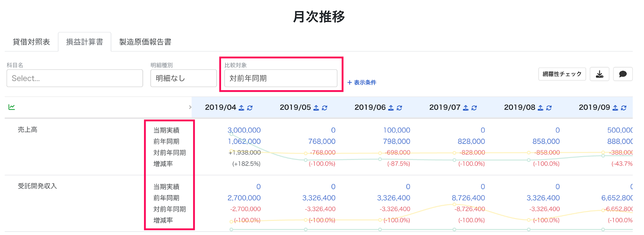Click the download icon button
This screenshot has width=644, height=235.
(x=599, y=74)
